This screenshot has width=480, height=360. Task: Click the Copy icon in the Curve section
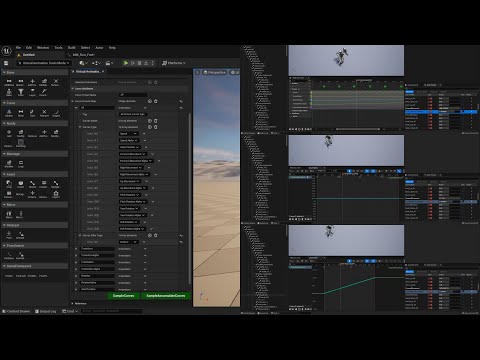pyautogui.click(x=32, y=113)
